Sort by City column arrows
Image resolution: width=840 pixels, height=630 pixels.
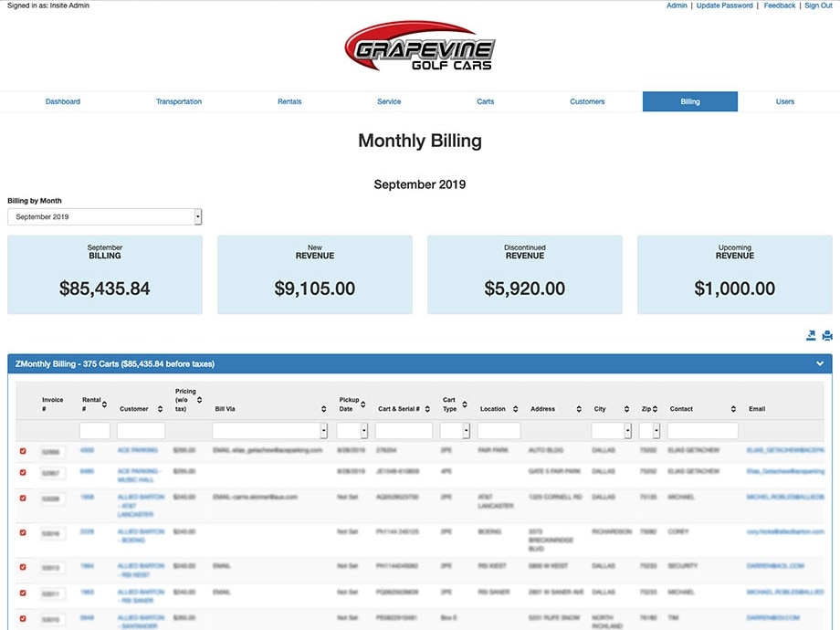(x=626, y=409)
